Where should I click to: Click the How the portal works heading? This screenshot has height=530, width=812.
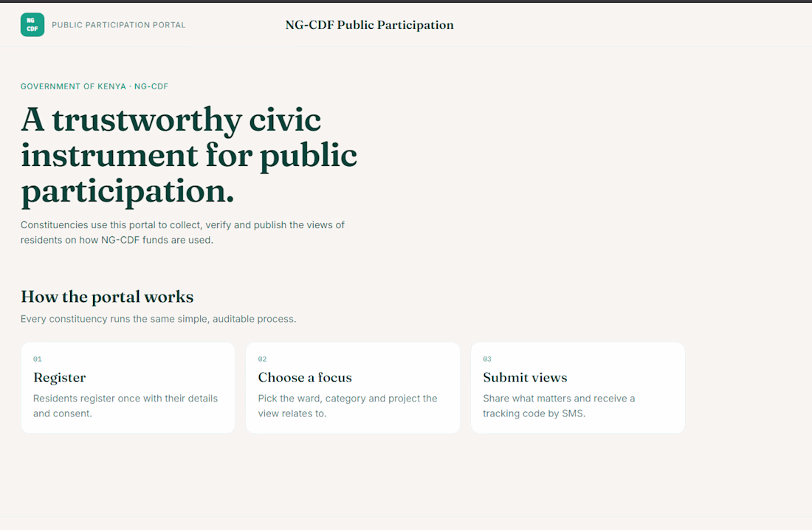pyautogui.click(x=107, y=297)
